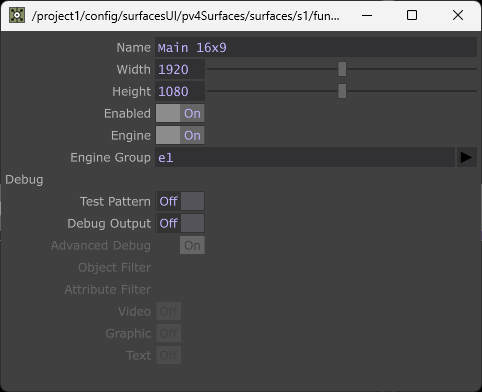Click the Width parameter label
Screen dimensions: 482x392
(134, 70)
